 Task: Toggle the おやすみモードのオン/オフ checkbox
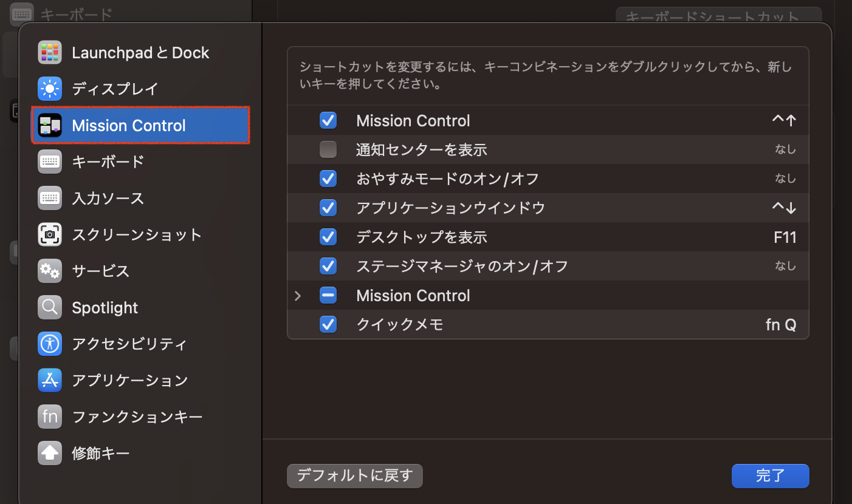328,179
